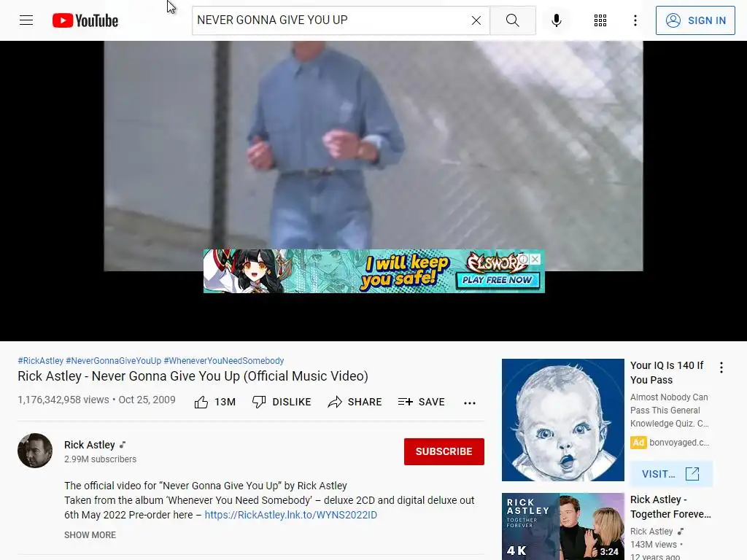The height and width of the screenshot is (560, 747).
Task: Click the Ad badge on the quiz
Action: click(638, 443)
